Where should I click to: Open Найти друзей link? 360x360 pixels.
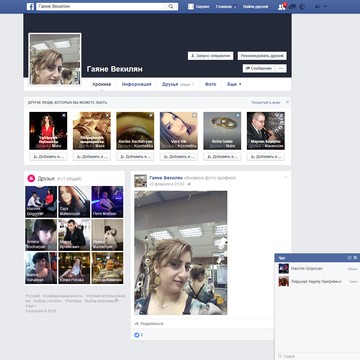[x=256, y=7]
